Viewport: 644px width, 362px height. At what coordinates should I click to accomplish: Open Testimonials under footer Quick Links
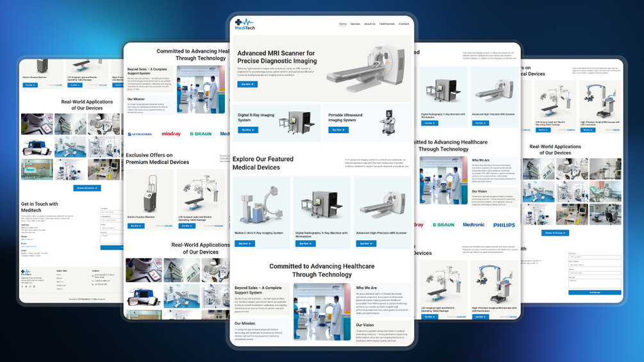click(62, 285)
